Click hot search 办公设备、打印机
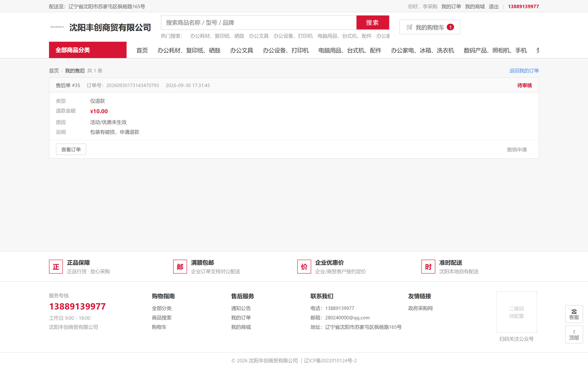This screenshot has height=368, width=588. point(293,36)
